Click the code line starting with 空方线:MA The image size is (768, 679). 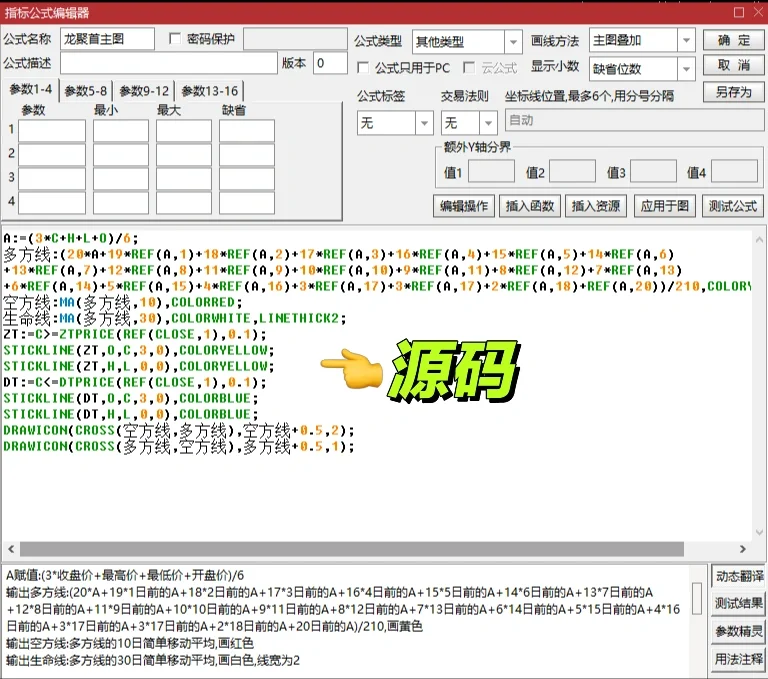coord(122,302)
